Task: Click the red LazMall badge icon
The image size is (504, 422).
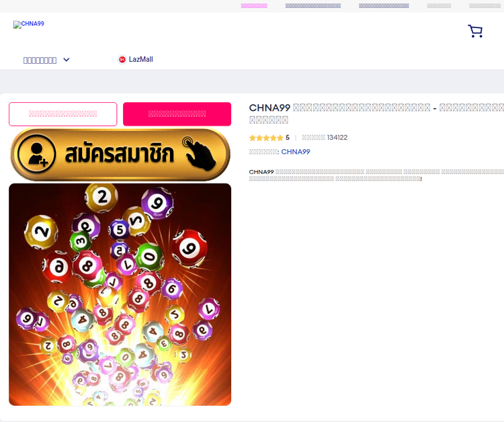Action: coord(122,59)
